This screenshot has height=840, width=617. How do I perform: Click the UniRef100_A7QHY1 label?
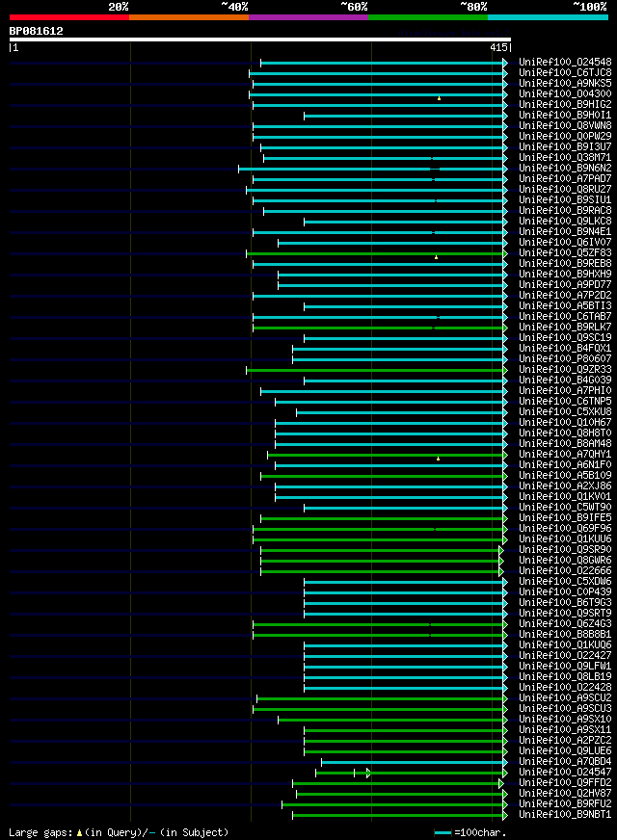pyautogui.click(x=565, y=455)
